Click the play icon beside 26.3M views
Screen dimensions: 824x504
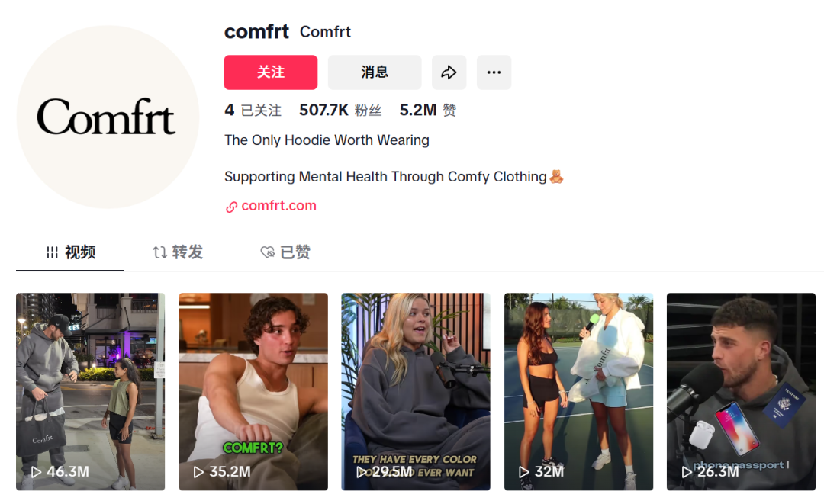687,472
